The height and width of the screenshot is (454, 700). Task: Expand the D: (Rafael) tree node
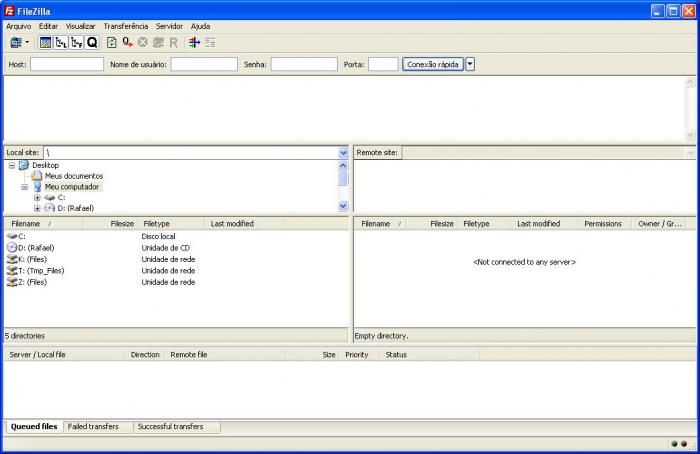click(37, 208)
